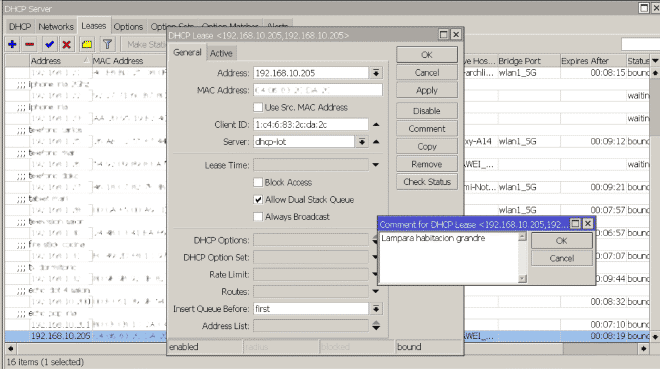Sort by Expires After column header

point(593,61)
